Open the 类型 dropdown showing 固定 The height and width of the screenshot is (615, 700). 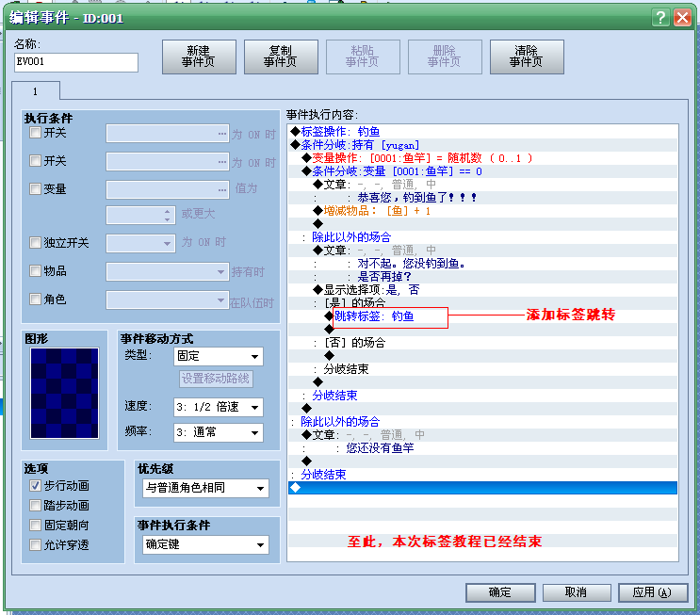pyautogui.click(x=219, y=356)
